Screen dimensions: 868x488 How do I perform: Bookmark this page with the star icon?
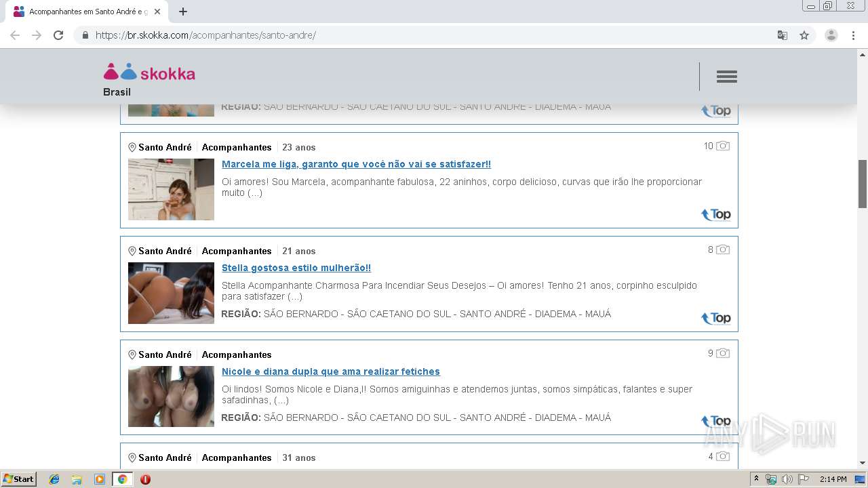tap(804, 35)
